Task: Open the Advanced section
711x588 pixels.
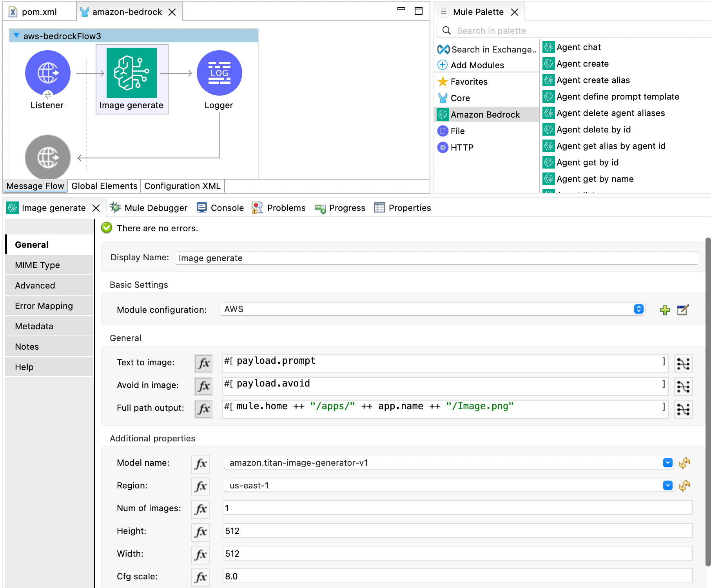Action: click(49, 285)
